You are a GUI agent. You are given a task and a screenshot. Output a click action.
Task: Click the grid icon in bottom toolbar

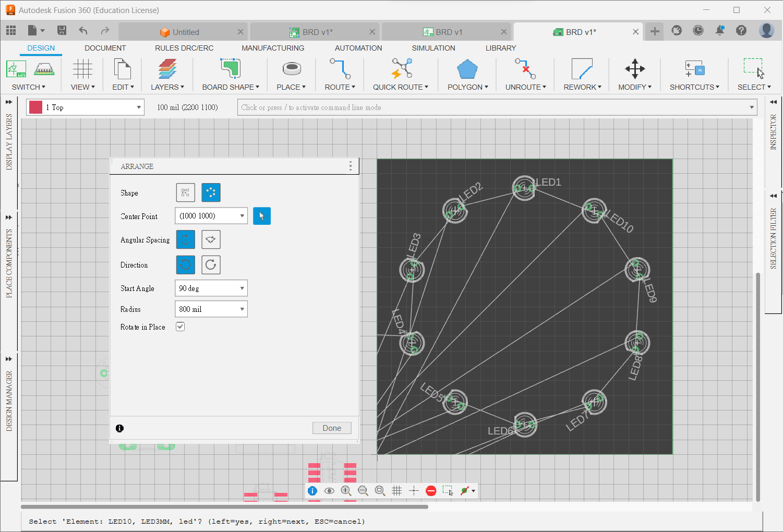pyautogui.click(x=396, y=491)
